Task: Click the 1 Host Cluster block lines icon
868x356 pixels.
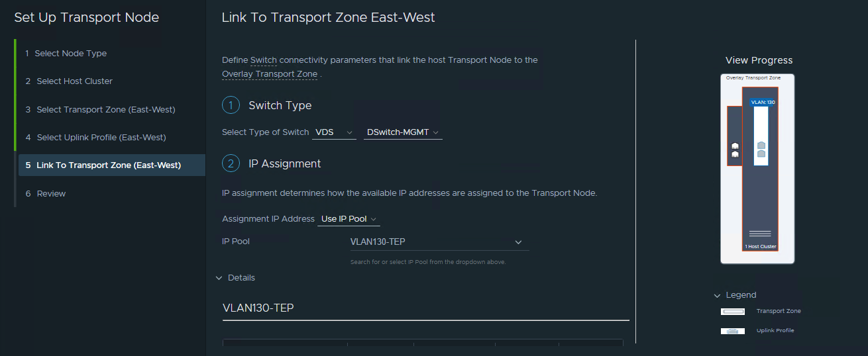Action: click(x=760, y=234)
